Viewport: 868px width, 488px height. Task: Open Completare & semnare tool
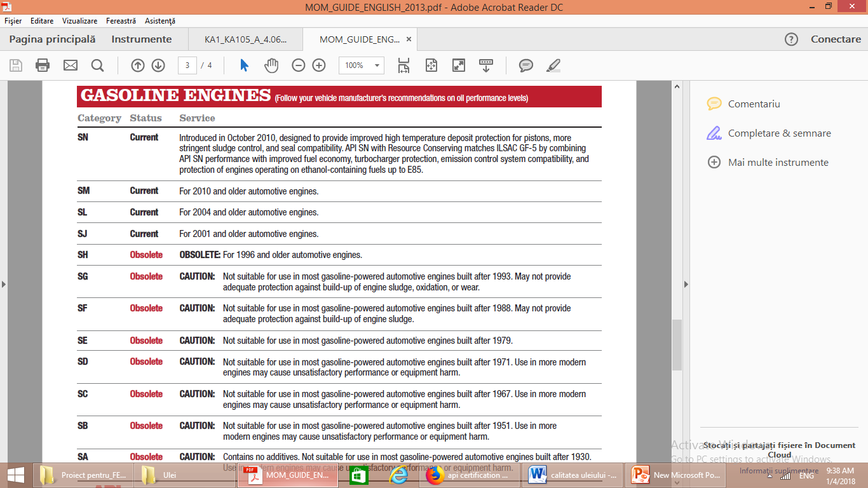[779, 133]
